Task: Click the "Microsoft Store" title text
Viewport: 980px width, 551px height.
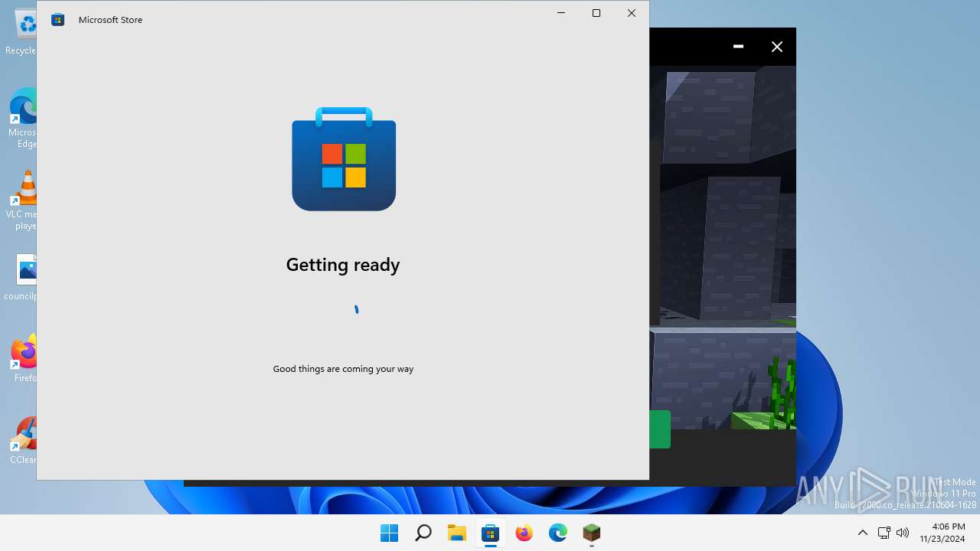Action: (x=110, y=20)
